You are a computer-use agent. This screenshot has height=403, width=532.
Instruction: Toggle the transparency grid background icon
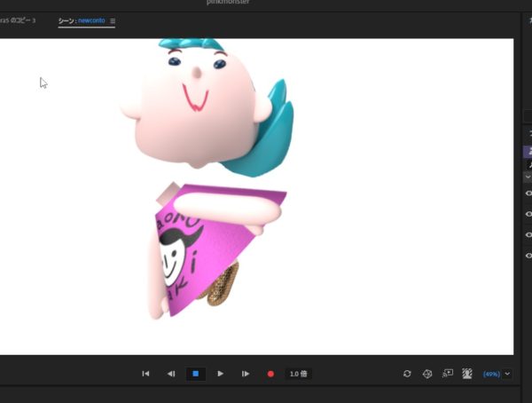coord(467,374)
